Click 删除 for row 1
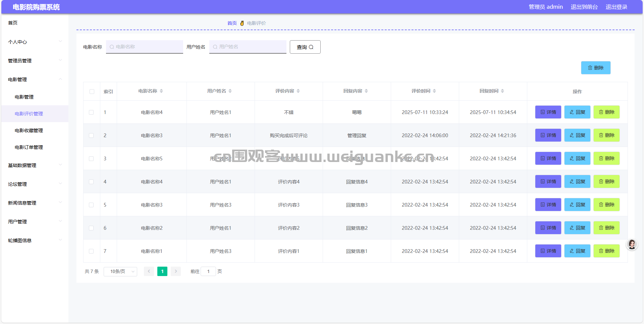 coord(606,112)
